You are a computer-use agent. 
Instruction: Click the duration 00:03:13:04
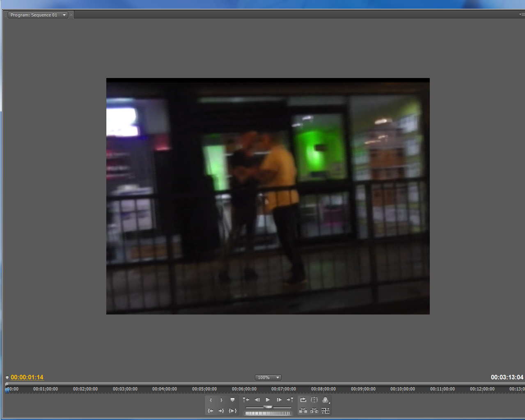507,377
